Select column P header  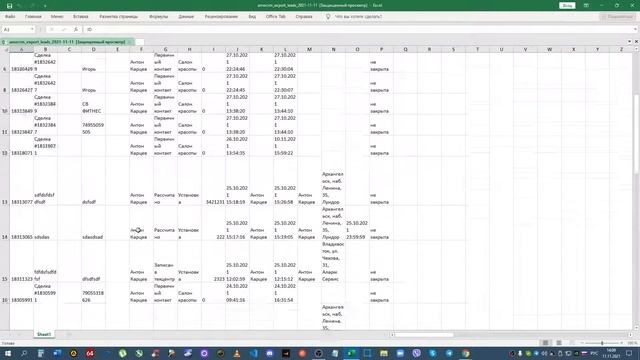point(381,49)
